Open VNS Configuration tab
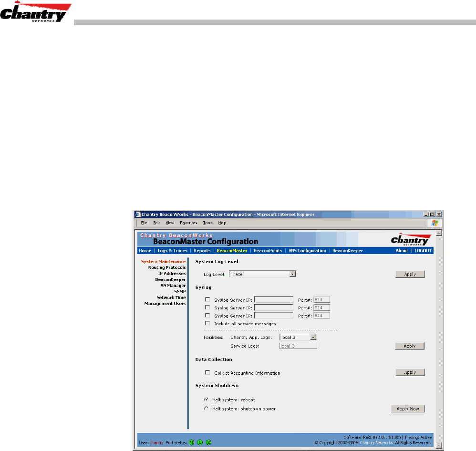The width and height of the screenshot is (476, 451). pyautogui.click(x=307, y=251)
